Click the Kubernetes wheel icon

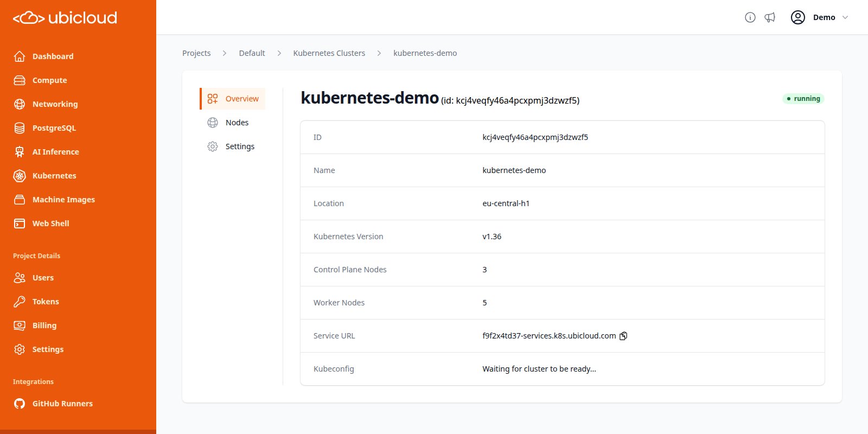coord(20,176)
